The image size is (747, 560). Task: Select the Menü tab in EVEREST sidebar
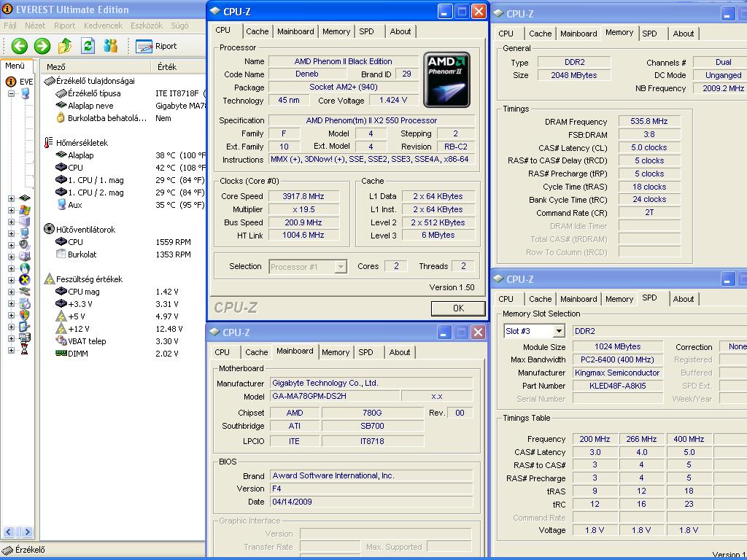point(15,66)
